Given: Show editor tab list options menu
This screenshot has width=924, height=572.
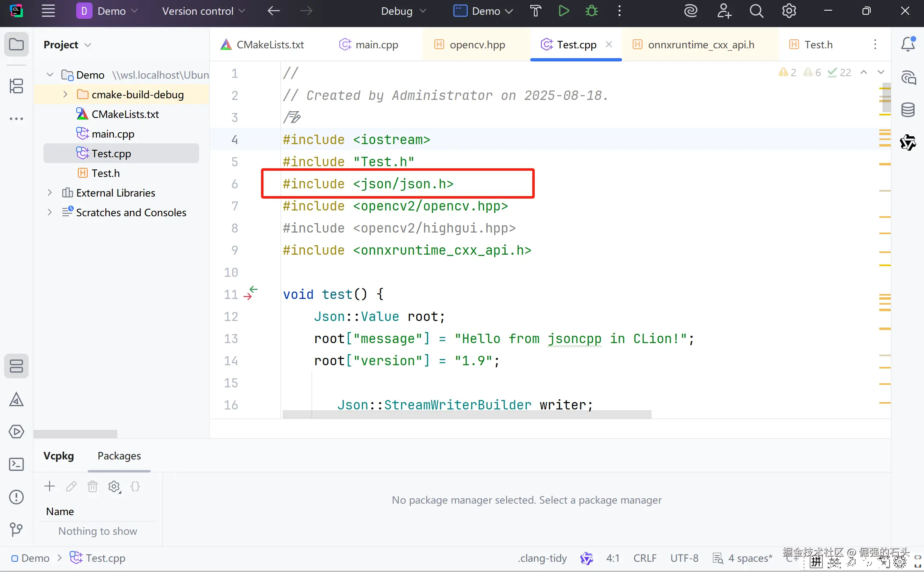Looking at the screenshot, I should point(875,44).
